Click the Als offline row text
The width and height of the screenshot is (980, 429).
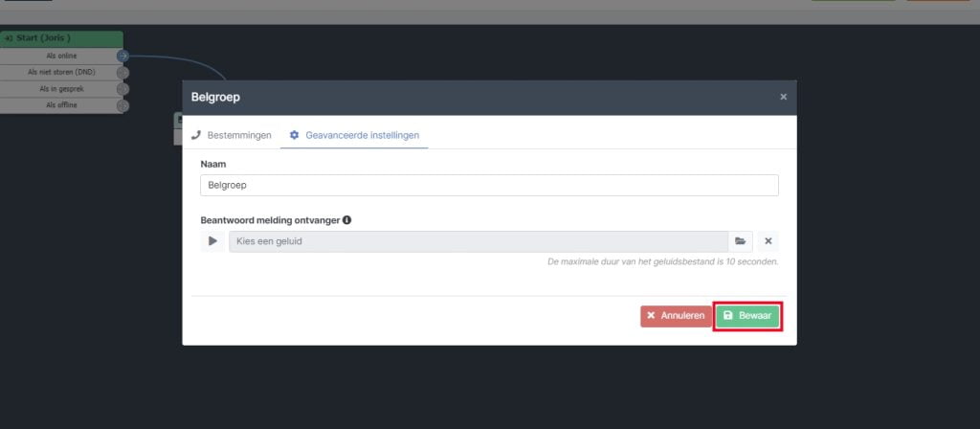pos(61,105)
